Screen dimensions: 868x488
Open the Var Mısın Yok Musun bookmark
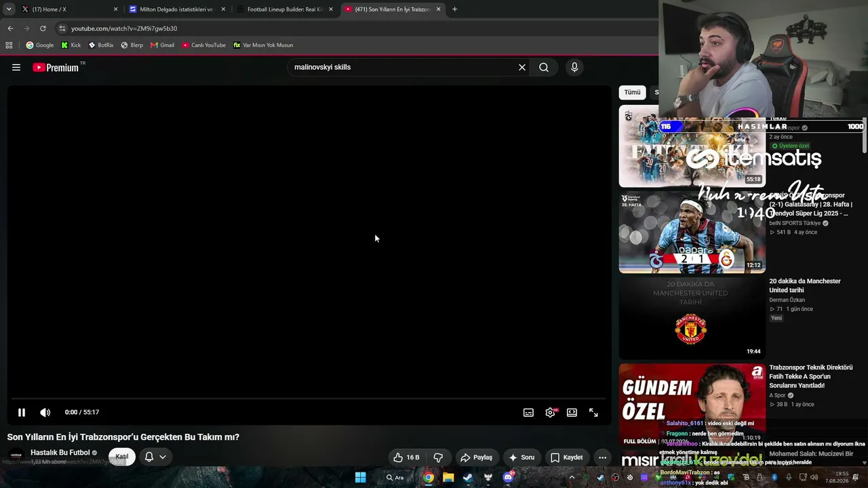pos(263,45)
